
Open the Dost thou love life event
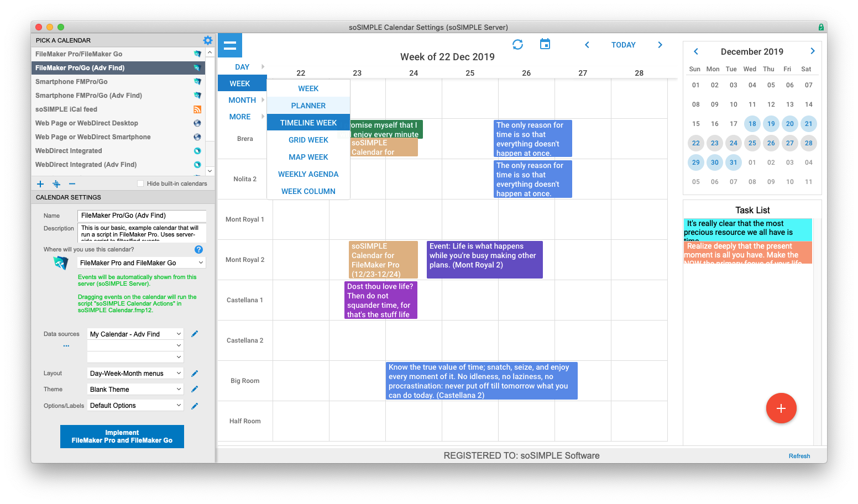point(381,300)
